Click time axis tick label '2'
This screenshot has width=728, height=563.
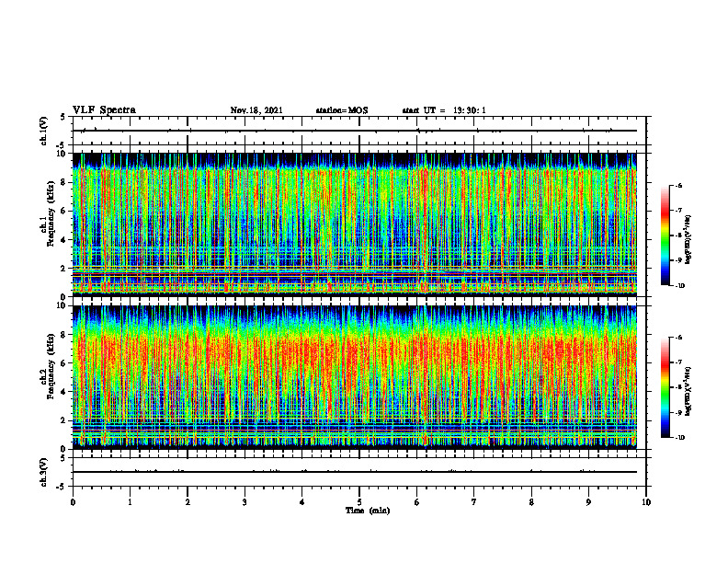[x=188, y=502]
